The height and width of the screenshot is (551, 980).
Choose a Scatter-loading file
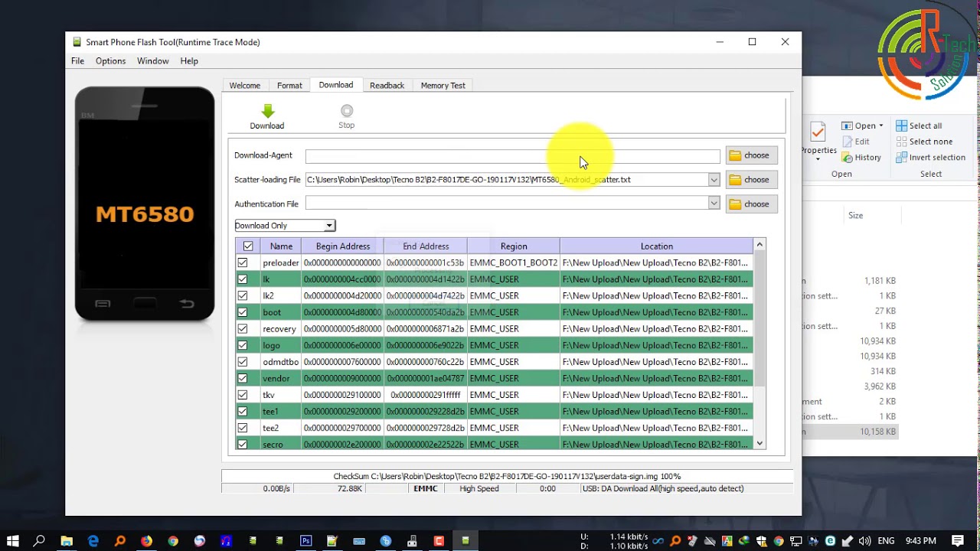[751, 180]
